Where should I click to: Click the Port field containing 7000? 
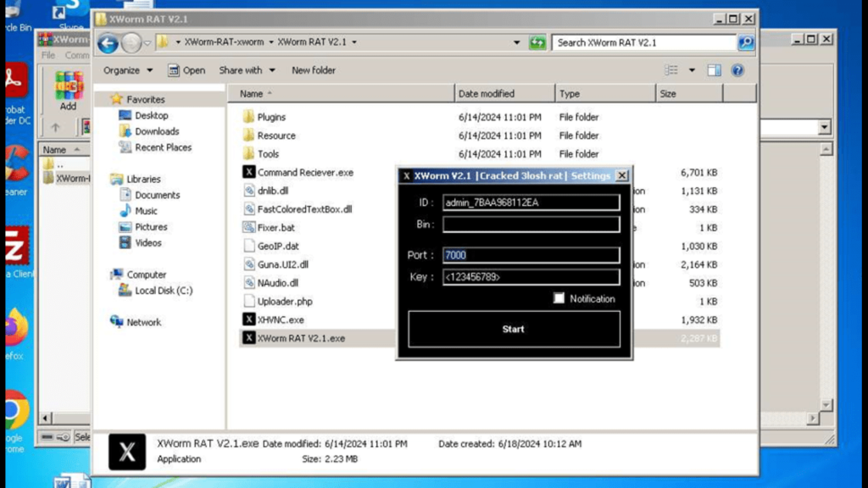coord(531,255)
